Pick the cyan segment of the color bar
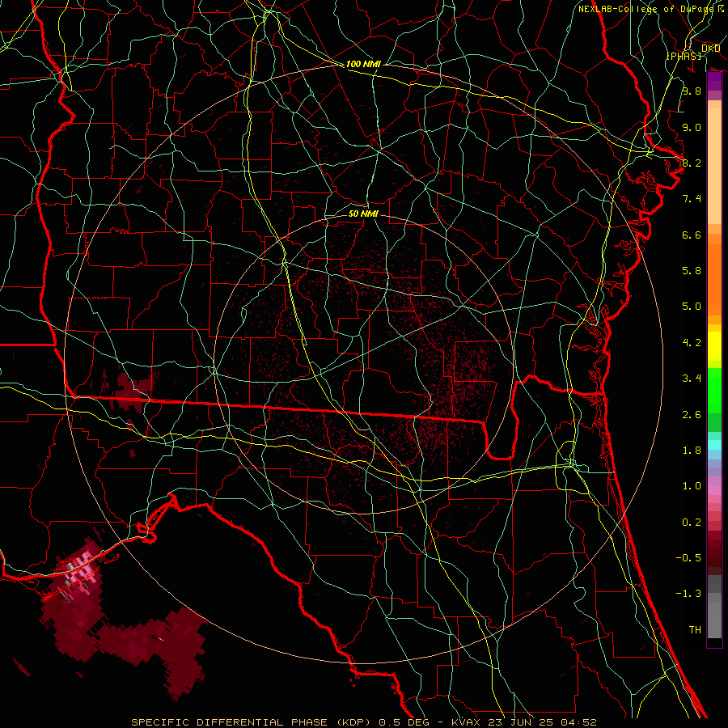Screen dimensions: 728x728 tap(714, 445)
